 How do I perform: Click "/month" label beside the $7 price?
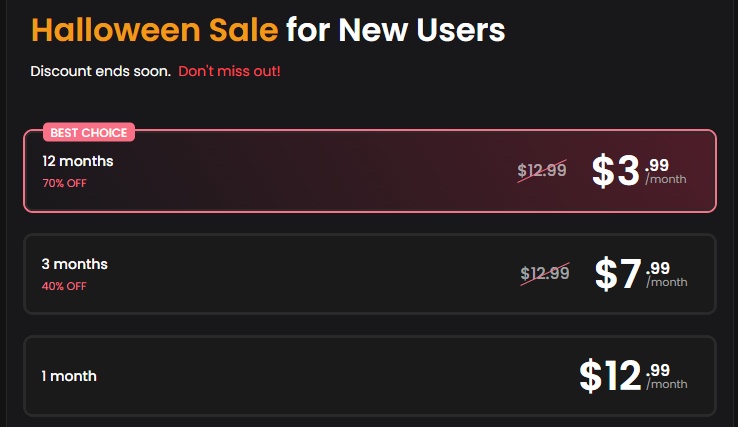tap(667, 282)
